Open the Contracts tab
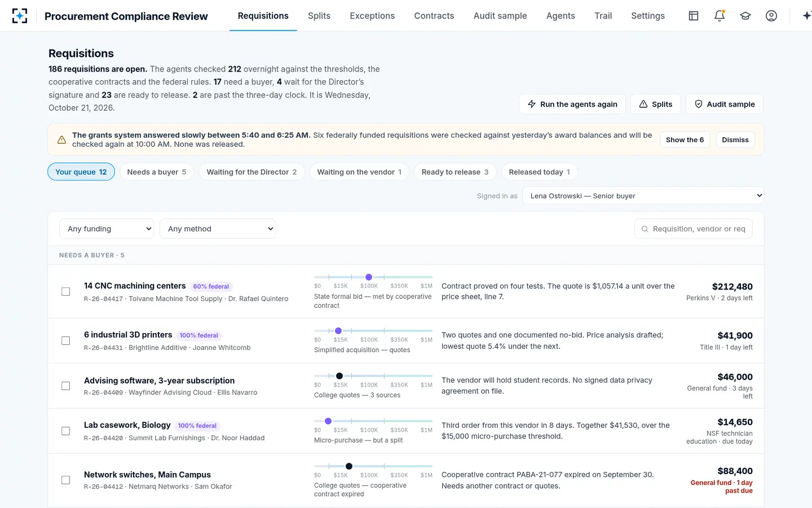This screenshot has height=508, width=812. [434, 16]
